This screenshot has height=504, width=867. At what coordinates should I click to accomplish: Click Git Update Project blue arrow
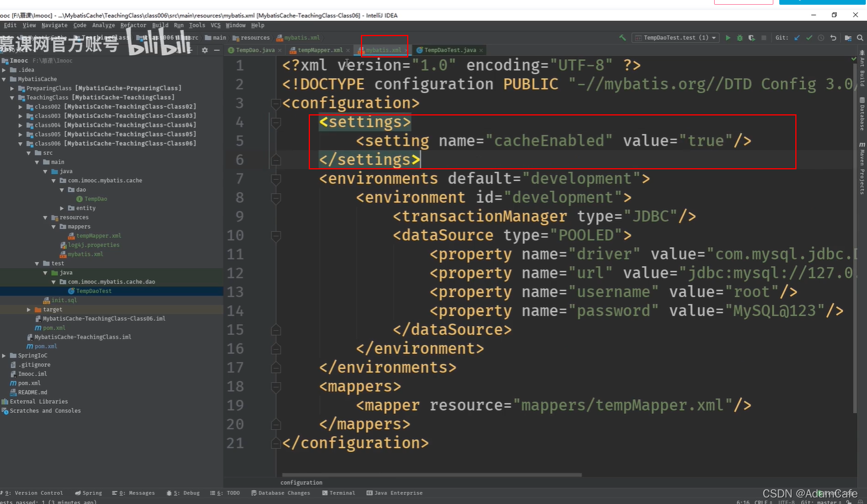(x=797, y=37)
